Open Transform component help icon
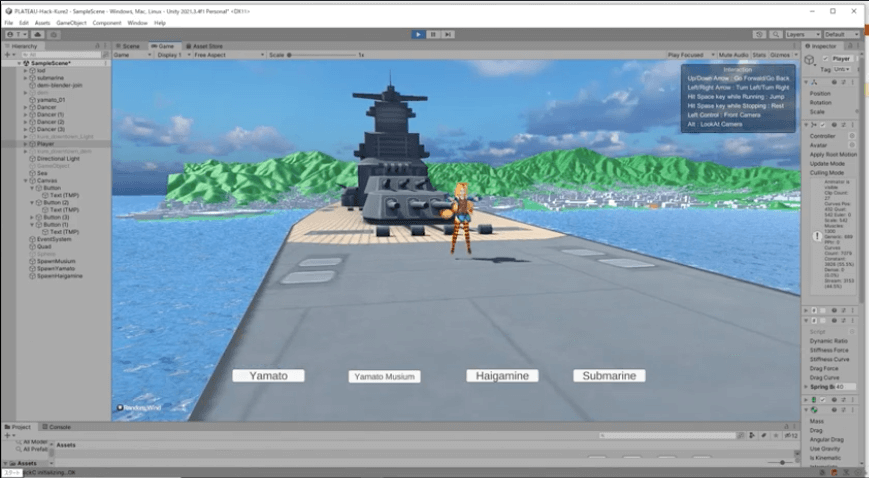This screenshot has width=869, height=478. tap(834, 82)
